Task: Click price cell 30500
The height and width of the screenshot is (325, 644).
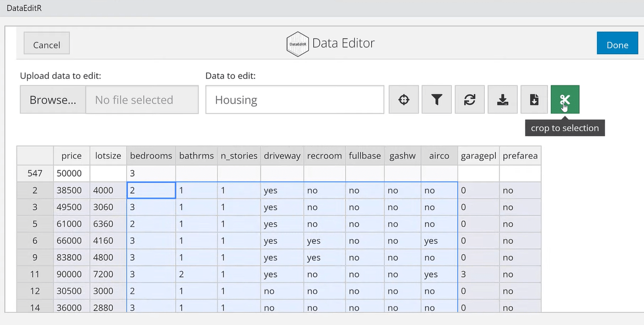Action: (x=72, y=291)
